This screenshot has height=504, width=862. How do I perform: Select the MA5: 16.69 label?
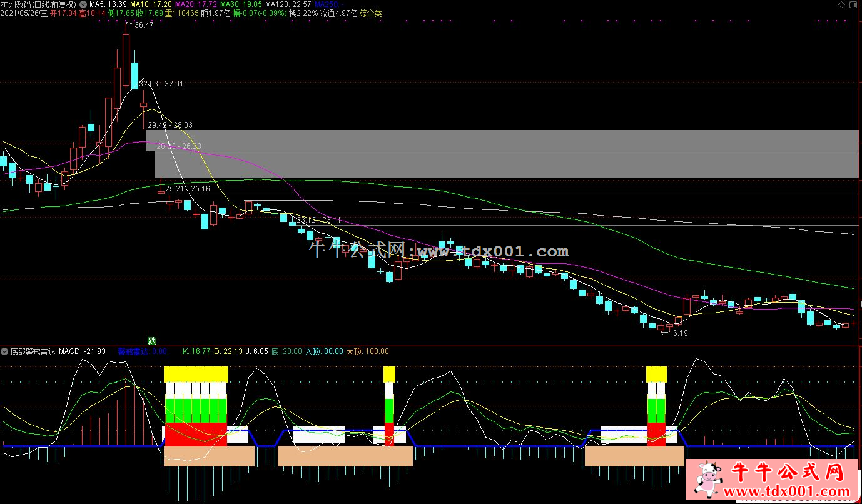[x=108, y=4]
